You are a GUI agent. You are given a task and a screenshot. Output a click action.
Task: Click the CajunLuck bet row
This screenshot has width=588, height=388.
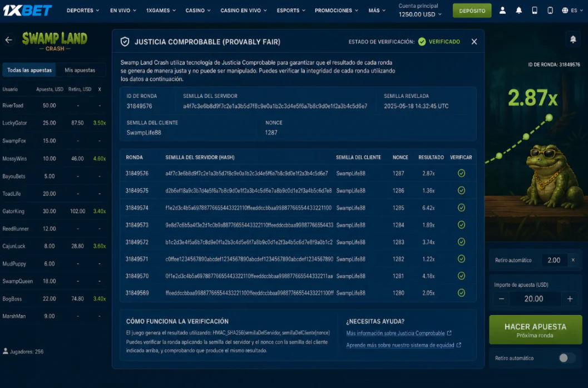point(54,246)
